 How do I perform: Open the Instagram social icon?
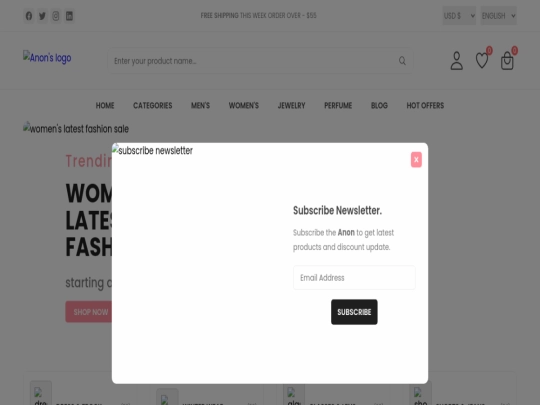[x=56, y=16]
